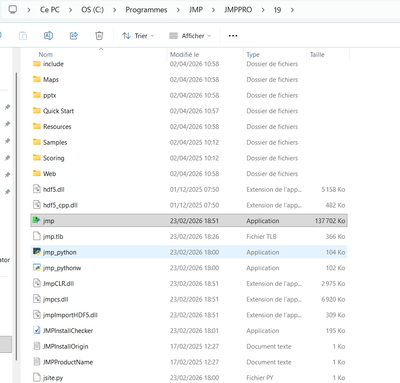Image resolution: width=400 pixels, height=383 pixels.
Task: Click the 6 920 Ko size value
Action: point(333,299)
